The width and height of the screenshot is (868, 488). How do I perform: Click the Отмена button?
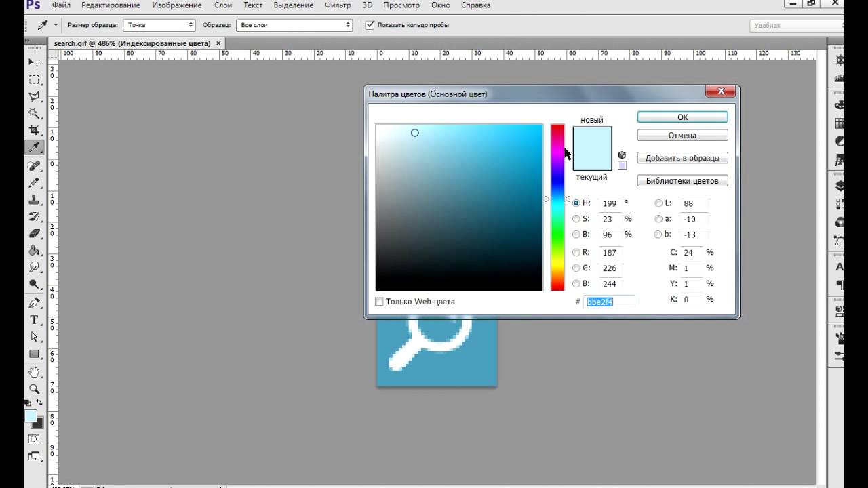(x=683, y=136)
